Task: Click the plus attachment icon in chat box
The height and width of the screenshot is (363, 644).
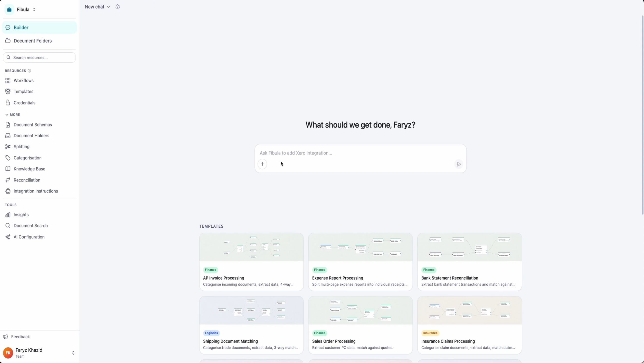Action: 262,164
